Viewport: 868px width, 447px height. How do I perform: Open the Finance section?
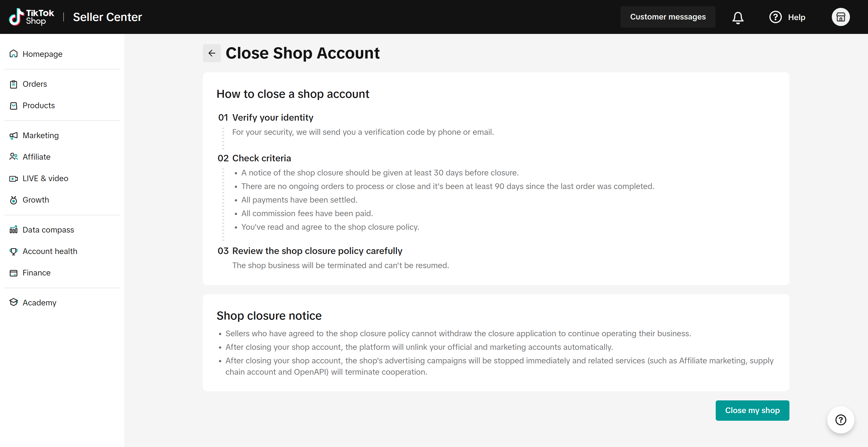[x=36, y=272]
